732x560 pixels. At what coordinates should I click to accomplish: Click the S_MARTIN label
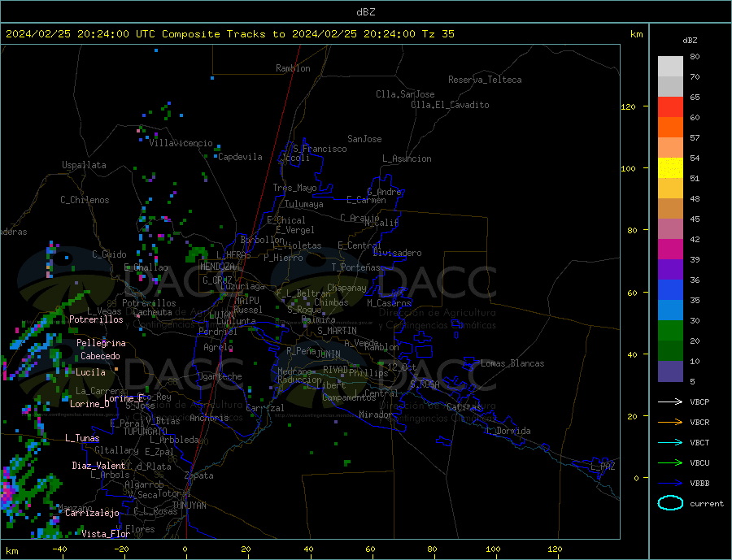point(337,331)
